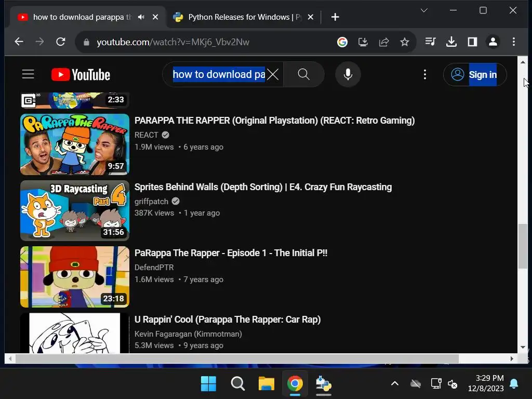
Task: Open the REACT channel link
Action: 146,135
